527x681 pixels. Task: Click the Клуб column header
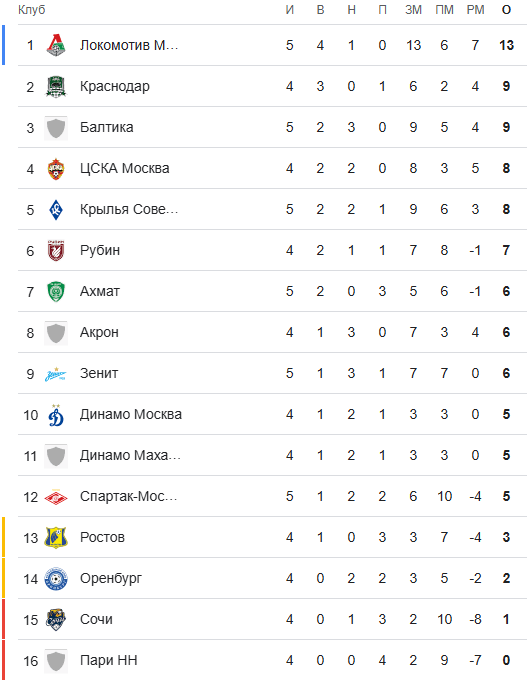[32, 10]
